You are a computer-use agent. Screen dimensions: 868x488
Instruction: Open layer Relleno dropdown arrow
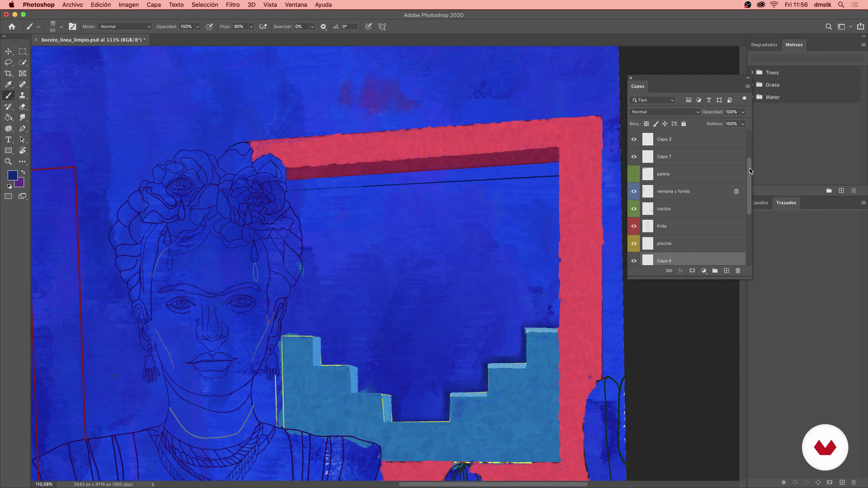point(743,124)
